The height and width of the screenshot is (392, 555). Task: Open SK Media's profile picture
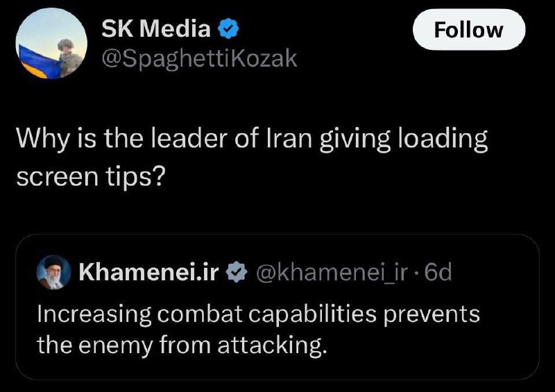[51, 43]
